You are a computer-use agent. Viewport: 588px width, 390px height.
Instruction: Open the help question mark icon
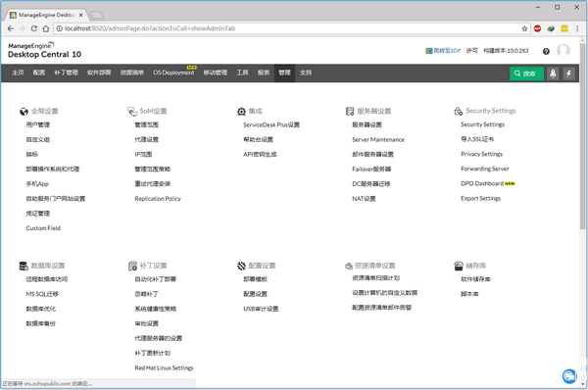tap(546, 51)
